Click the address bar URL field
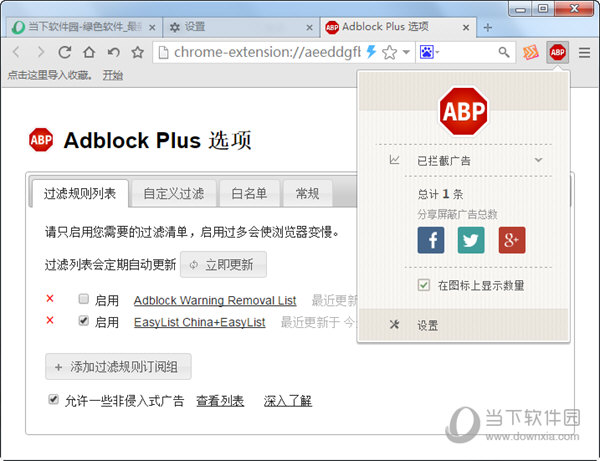600x461 pixels. [267, 52]
